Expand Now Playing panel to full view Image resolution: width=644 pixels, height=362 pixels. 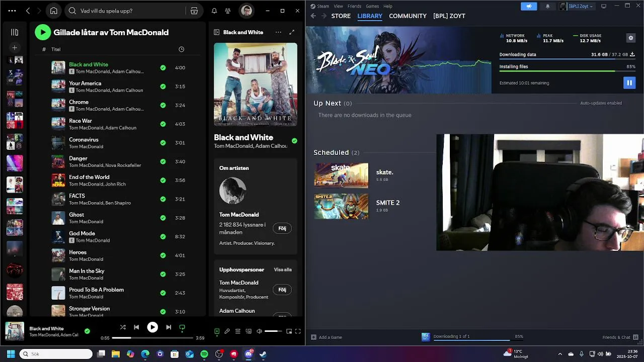(x=292, y=32)
